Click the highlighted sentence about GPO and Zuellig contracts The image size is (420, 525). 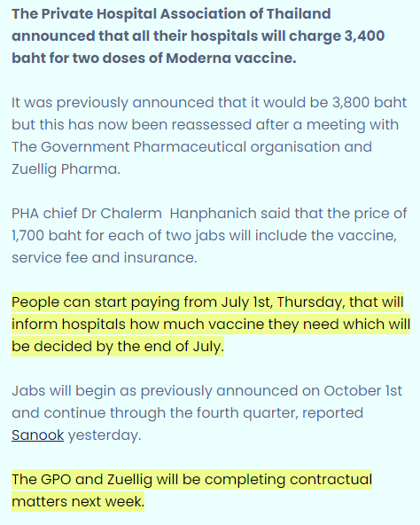191,490
